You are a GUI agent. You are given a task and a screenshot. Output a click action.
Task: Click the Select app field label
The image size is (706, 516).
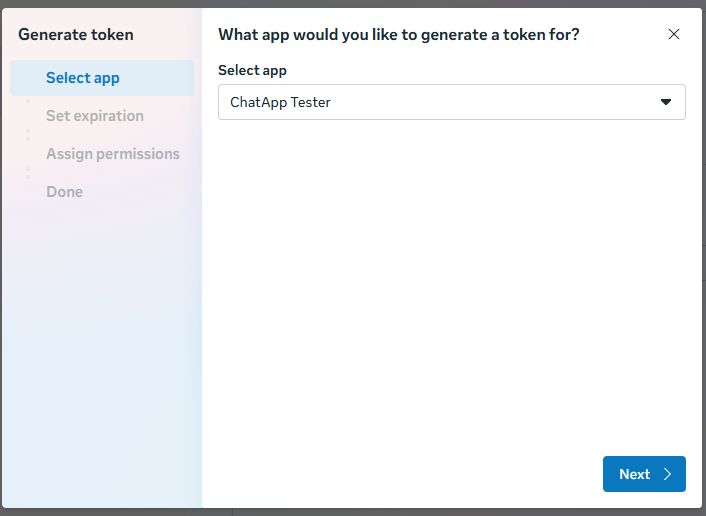tap(252, 70)
